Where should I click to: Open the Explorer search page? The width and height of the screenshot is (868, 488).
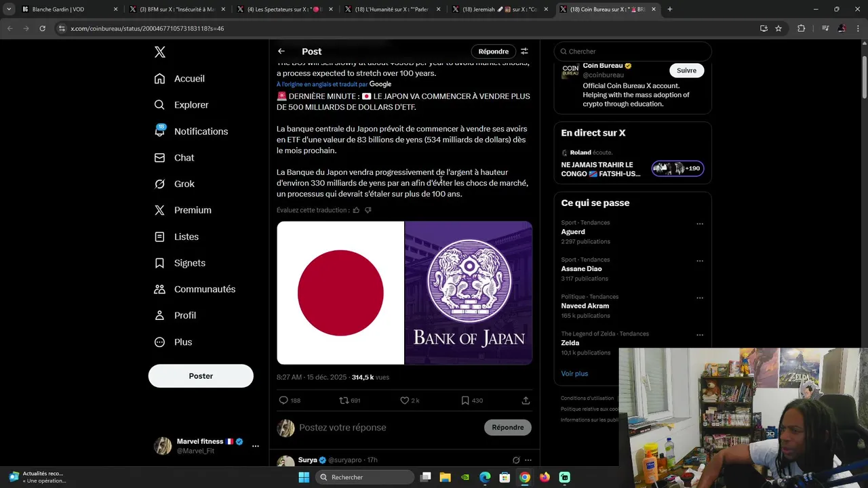(x=181, y=105)
